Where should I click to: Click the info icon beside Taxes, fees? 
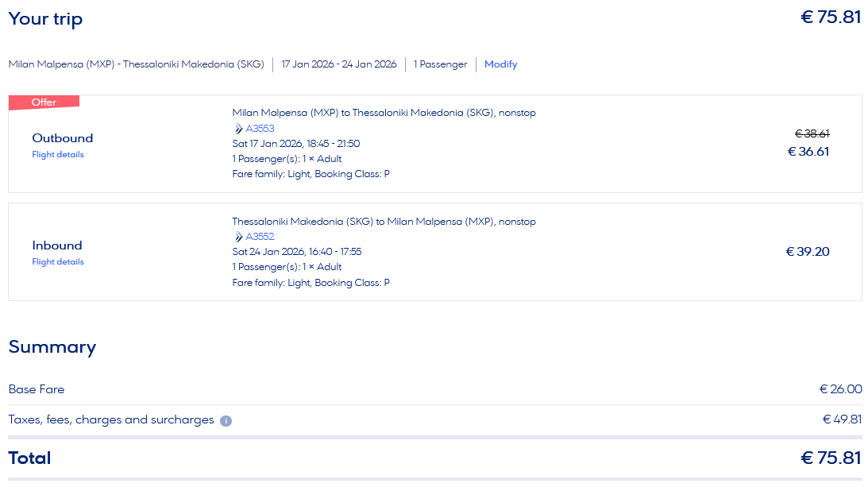(x=226, y=420)
